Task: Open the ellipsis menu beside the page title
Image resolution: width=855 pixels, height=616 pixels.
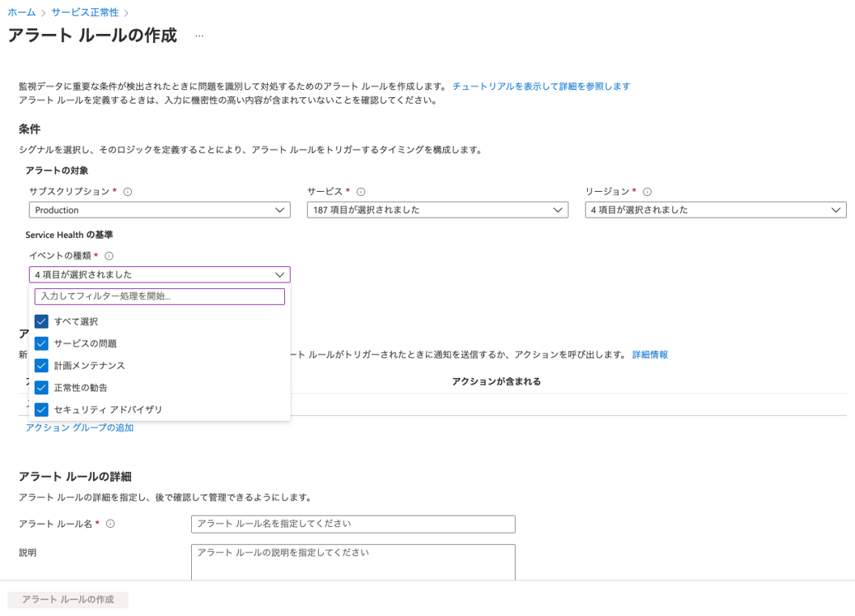Action: 199,36
